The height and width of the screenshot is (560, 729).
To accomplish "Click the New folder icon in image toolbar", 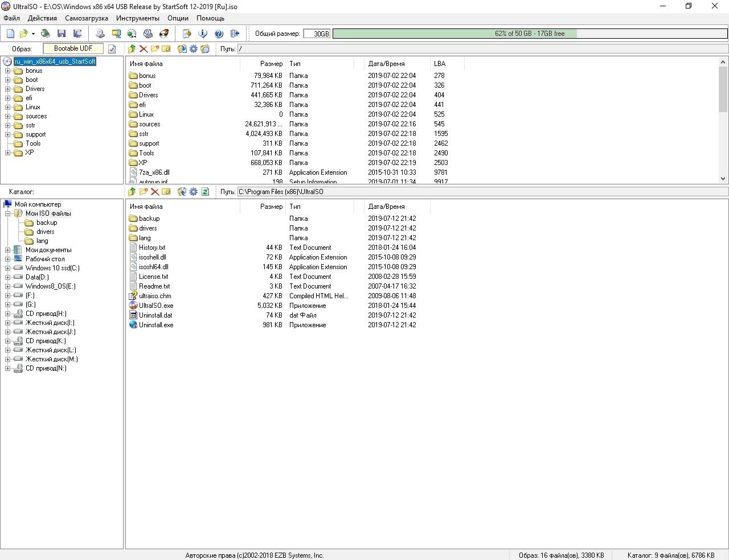I will tap(155, 49).
